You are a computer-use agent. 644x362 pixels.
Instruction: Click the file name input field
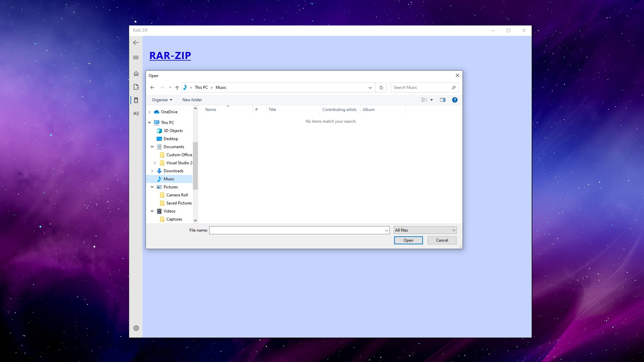299,230
